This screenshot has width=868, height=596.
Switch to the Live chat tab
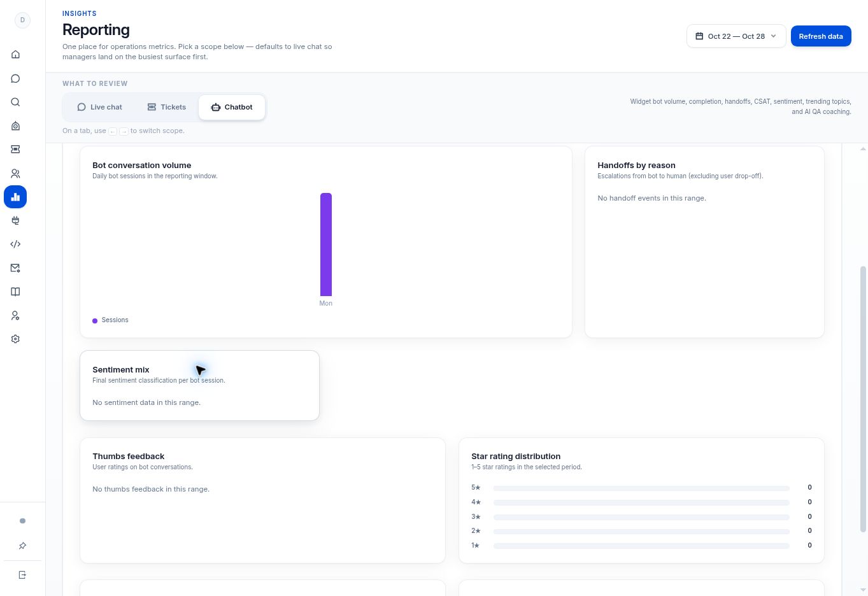pyautogui.click(x=99, y=107)
